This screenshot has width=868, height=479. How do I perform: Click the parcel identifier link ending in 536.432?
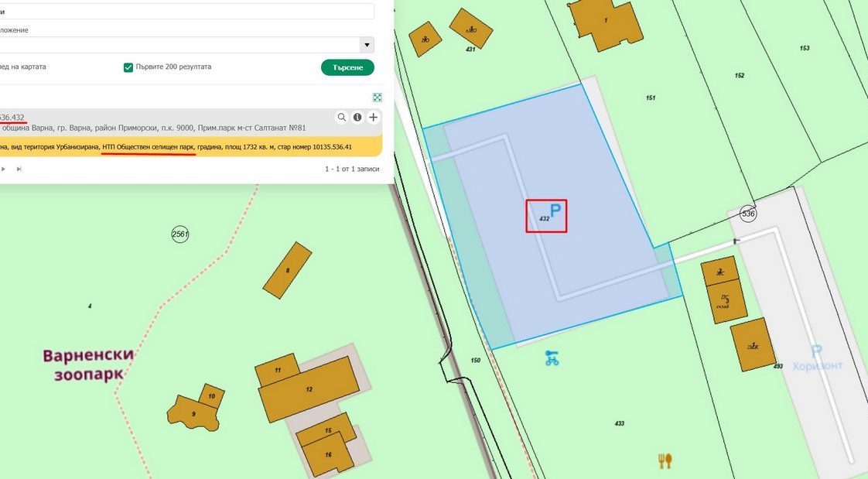click(12, 118)
